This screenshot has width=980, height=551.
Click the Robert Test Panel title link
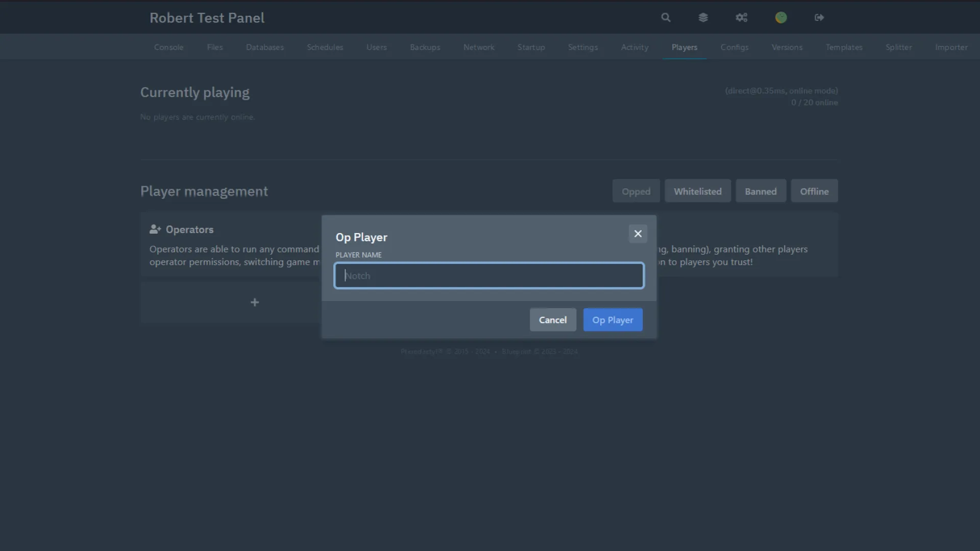click(207, 18)
